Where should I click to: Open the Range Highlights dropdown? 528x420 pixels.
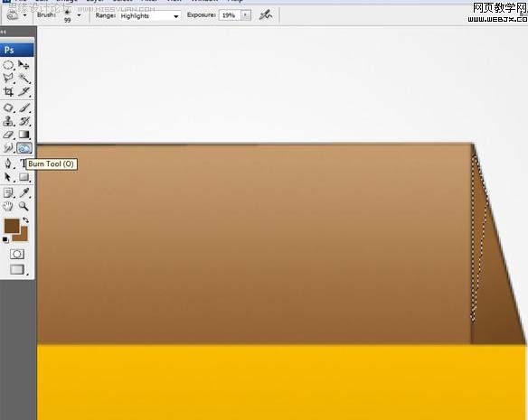pos(150,16)
